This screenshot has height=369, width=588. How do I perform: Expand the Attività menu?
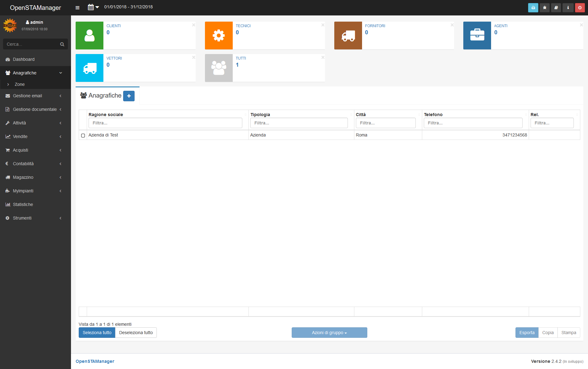(35, 123)
